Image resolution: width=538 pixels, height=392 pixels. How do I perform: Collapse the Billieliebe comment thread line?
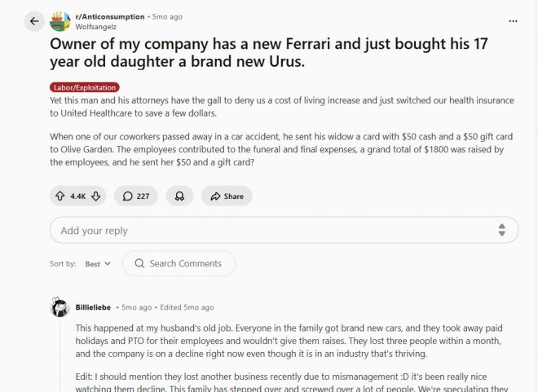[60, 359]
